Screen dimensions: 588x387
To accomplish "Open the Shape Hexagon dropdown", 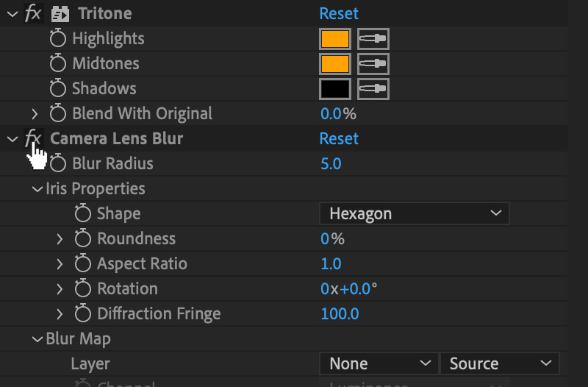I will click(415, 213).
